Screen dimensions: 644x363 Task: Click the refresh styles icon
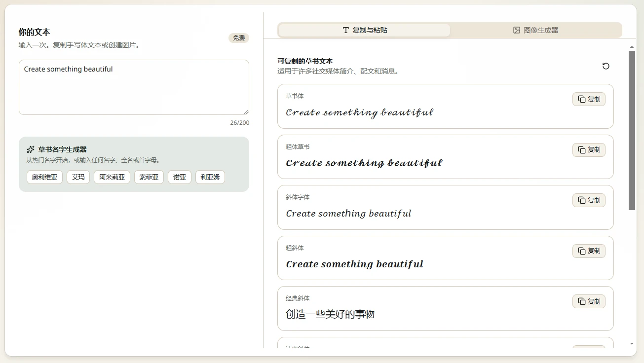point(606,66)
